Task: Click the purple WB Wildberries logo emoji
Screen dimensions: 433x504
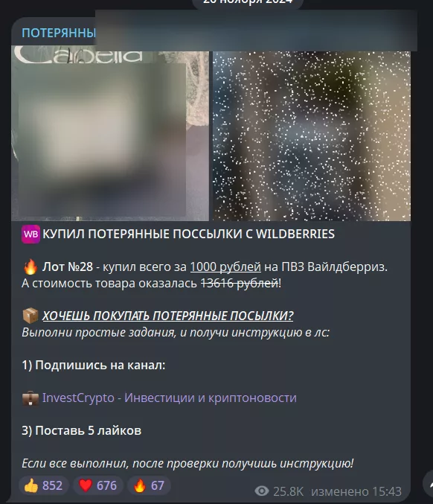Action: click(31, 235)
